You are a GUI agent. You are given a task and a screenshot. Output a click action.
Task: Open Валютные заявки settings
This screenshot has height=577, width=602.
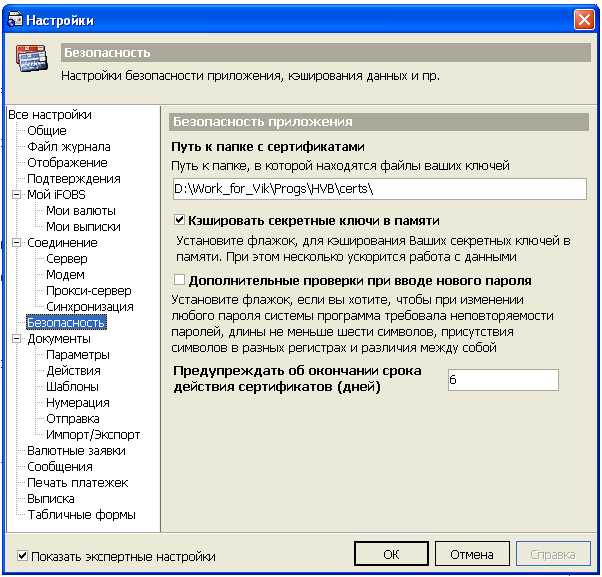pos(76,450)
